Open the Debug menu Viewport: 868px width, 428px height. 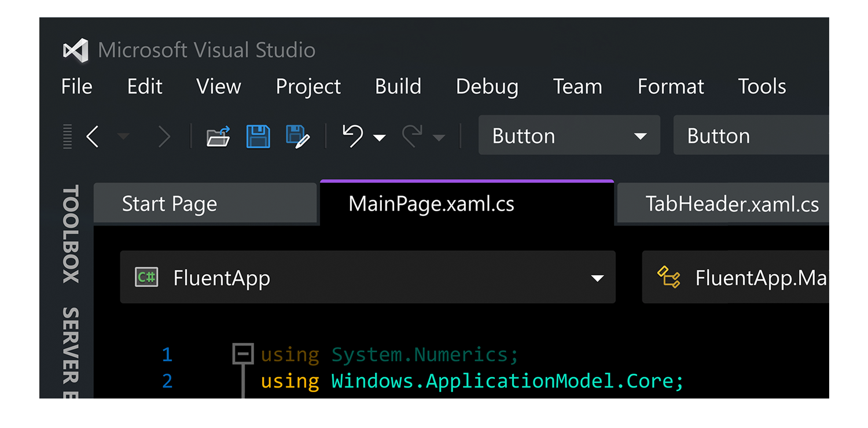click(x=487, y=87)
